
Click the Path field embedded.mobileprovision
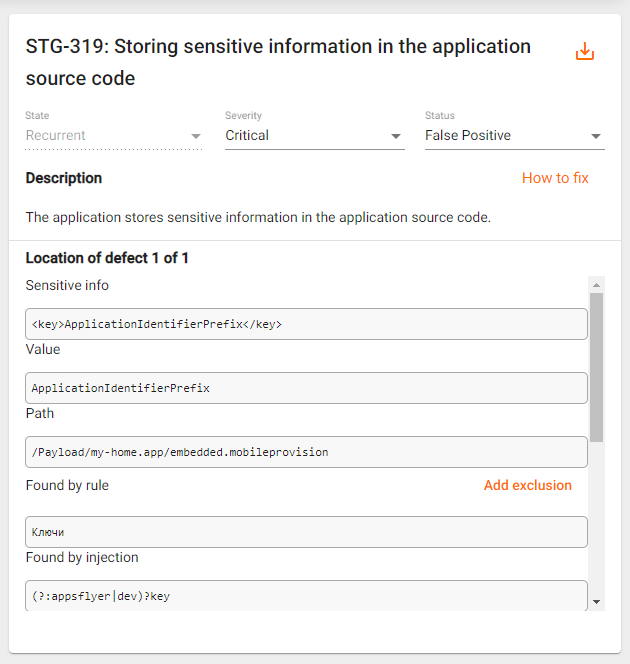coord(306,452)
